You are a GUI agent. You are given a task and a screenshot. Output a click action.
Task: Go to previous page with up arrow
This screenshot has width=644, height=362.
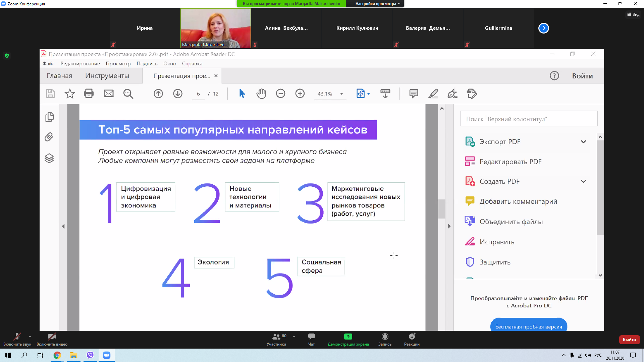point(158,94)
